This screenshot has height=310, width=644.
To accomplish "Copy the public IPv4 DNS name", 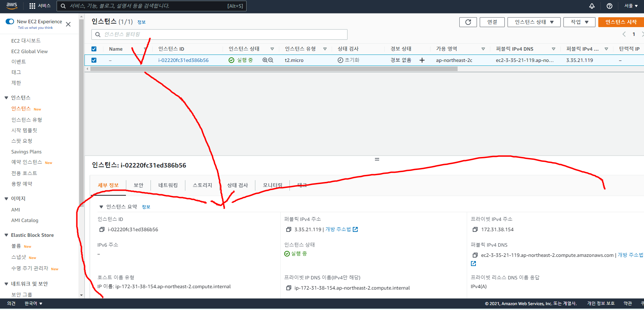I will coord(475,255).
